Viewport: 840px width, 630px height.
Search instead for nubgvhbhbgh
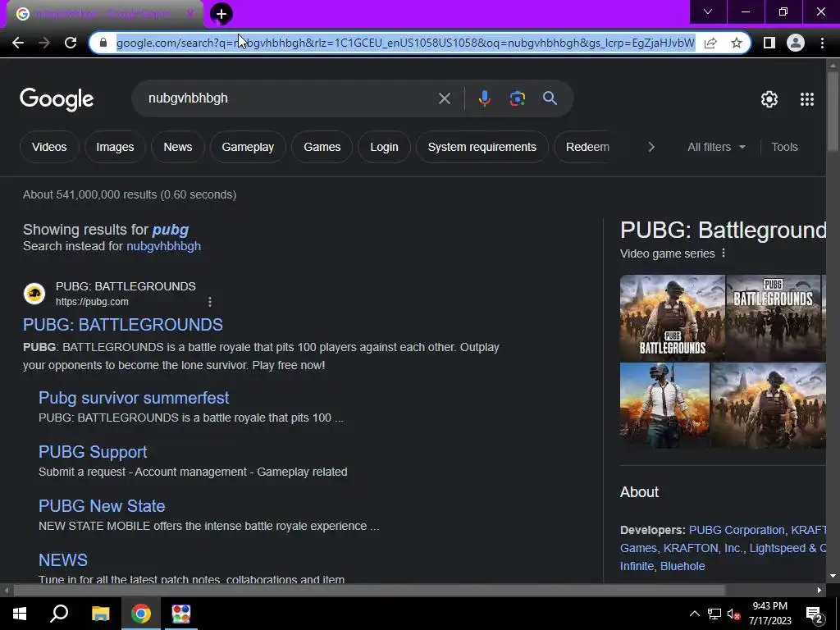pos(163,246)
